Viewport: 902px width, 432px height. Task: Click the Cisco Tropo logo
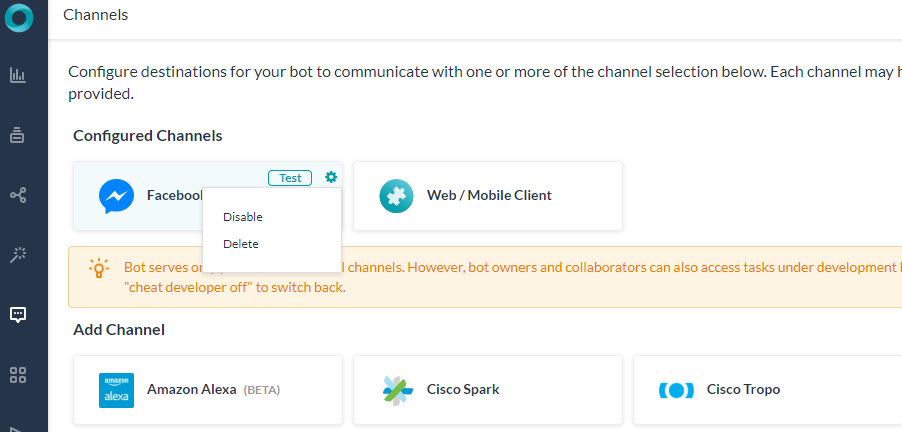[x=676, y=390]
